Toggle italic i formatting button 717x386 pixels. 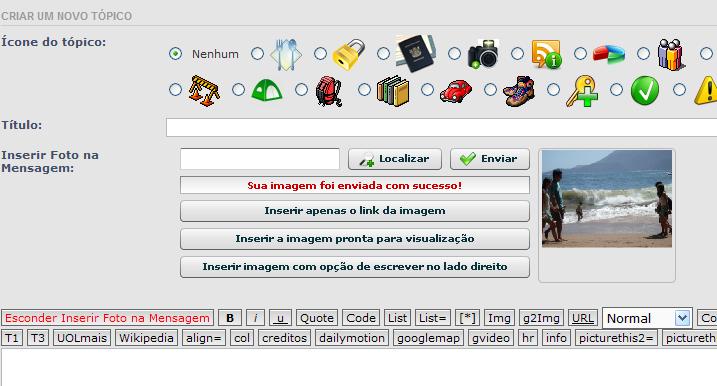(x=255, y=318)
